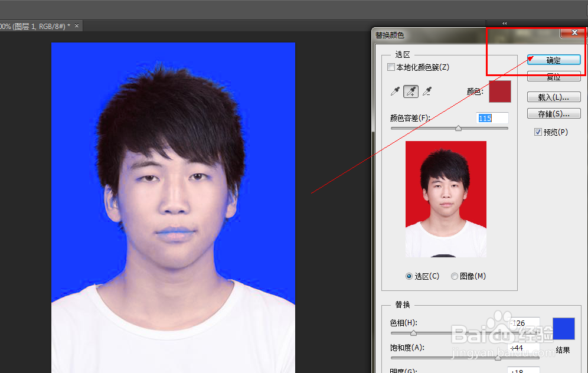Click the selection preview thumbnail

click(x=446, y=199)
